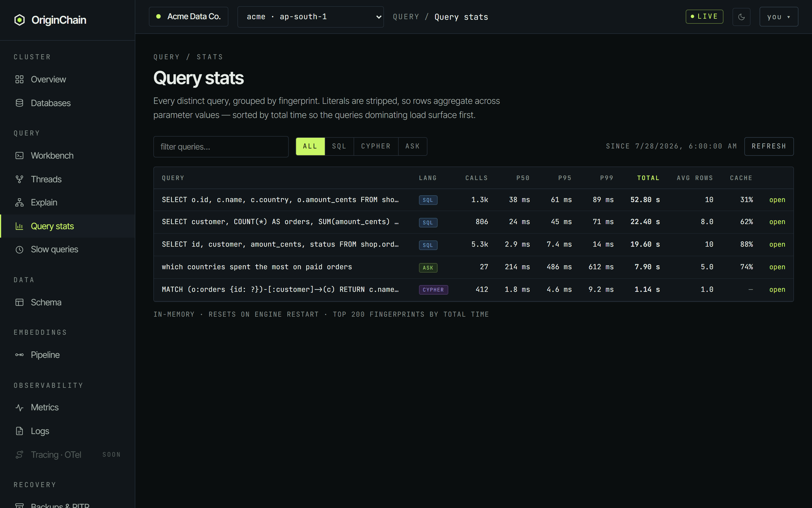
Task: Sort by the AVG ROWS column header
Action: click(x=695, y=178)
